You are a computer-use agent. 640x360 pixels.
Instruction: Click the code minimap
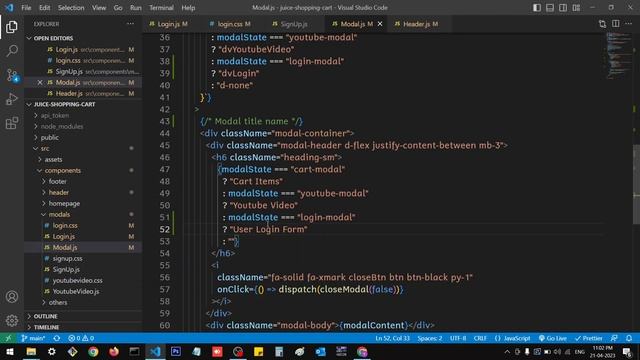[x=618, y=55]
